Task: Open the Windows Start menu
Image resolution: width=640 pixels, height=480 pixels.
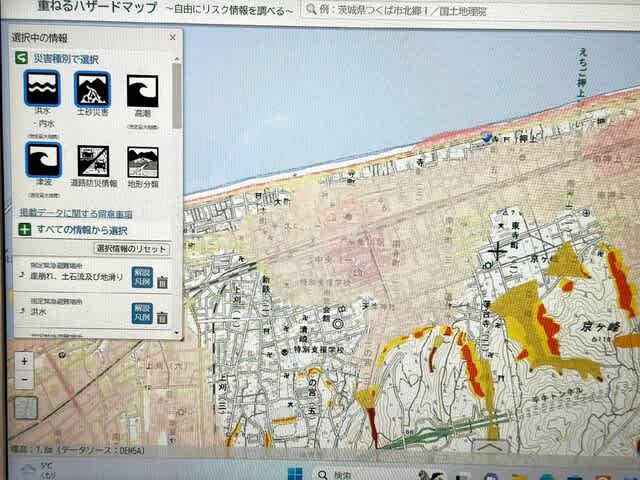Action: [296, 472]
